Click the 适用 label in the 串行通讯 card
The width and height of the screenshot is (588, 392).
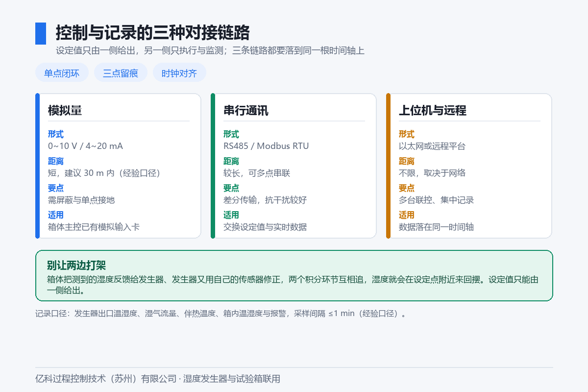(231, 215)
